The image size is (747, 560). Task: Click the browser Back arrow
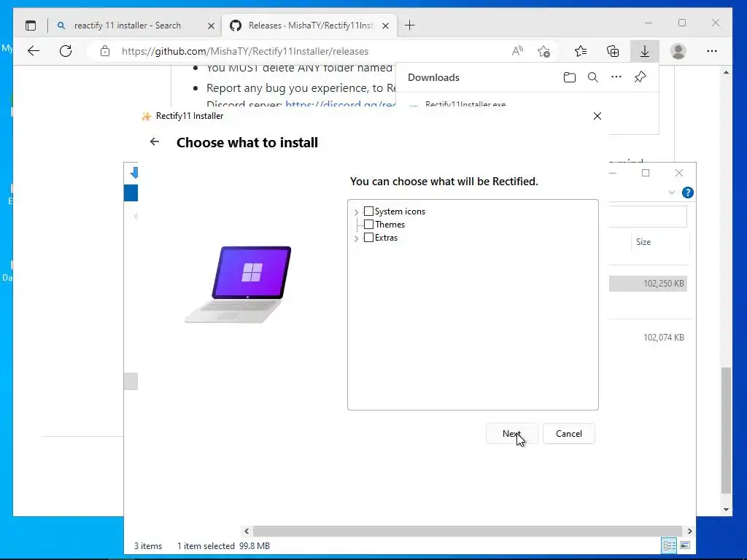[x=34, y=51]
